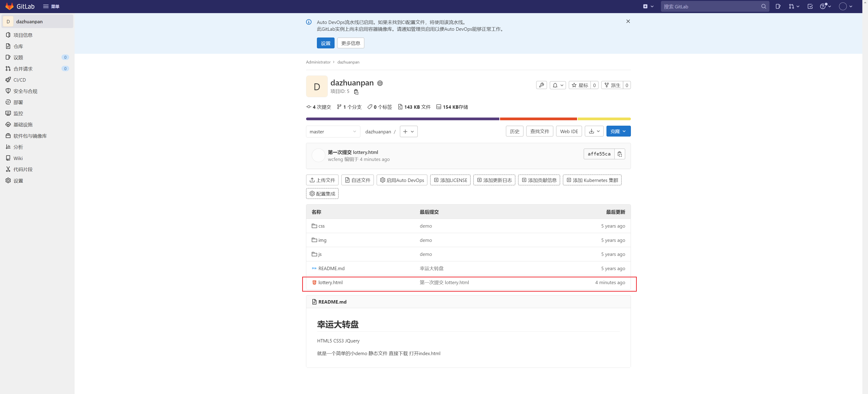This screenshot has width=868, height=394.
Task: Open 软件包与镜像库 in the sidebar
Action: click(x=37, y=136)
